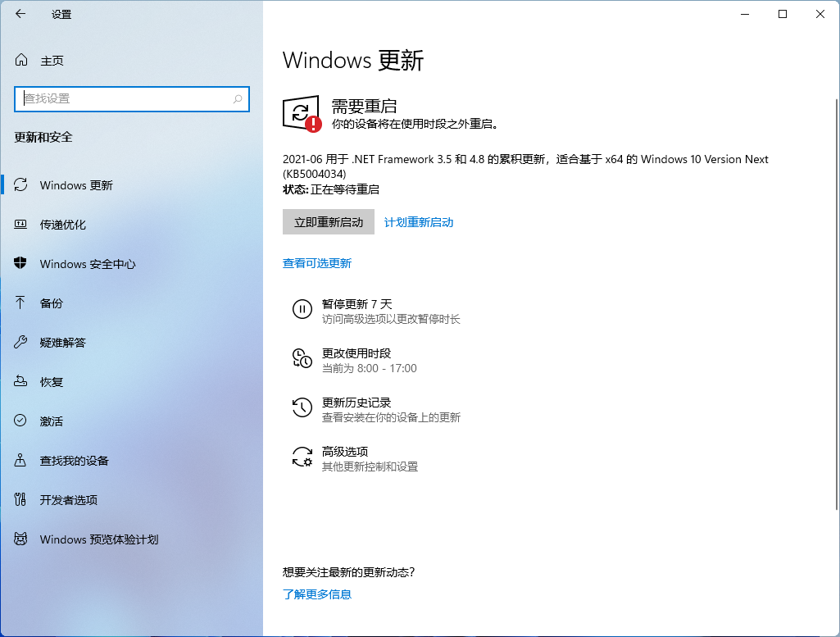点击高级选项的齿轮图标

tap(302, 457)
